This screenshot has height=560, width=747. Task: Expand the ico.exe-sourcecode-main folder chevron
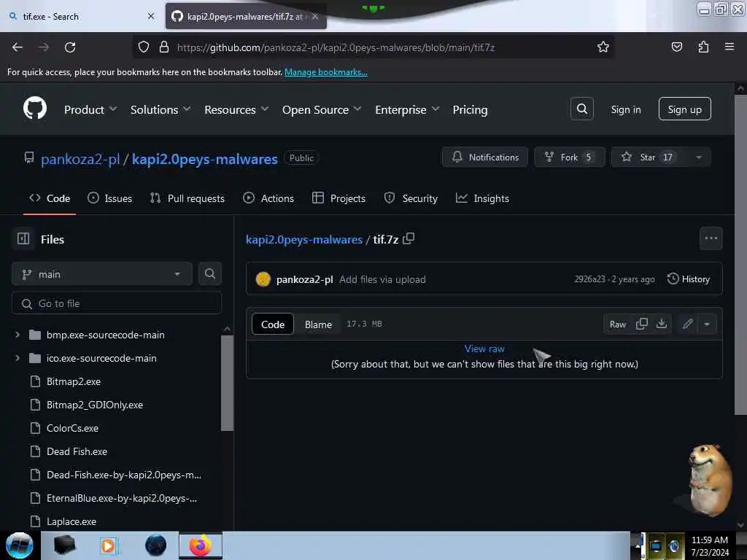(x=18, y=358)
